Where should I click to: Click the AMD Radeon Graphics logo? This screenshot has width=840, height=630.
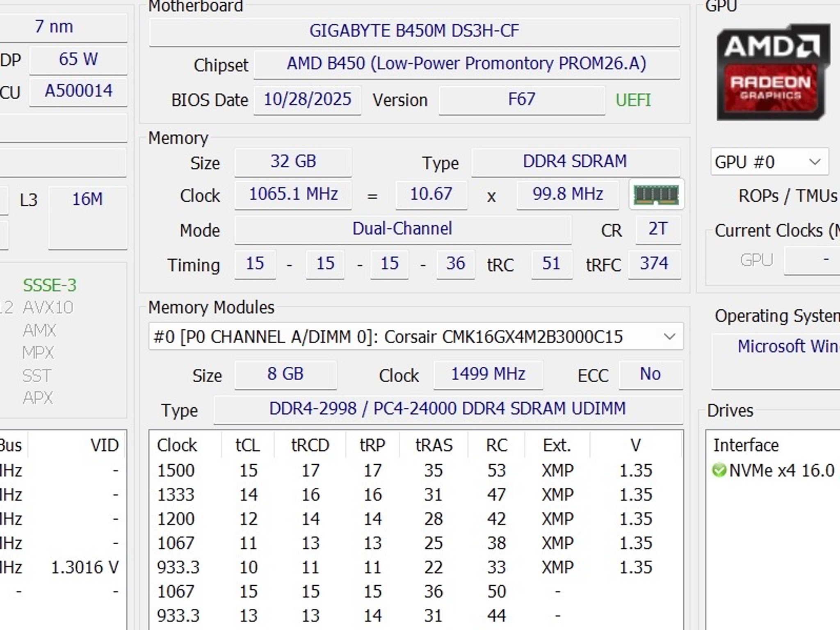(773, 72)
